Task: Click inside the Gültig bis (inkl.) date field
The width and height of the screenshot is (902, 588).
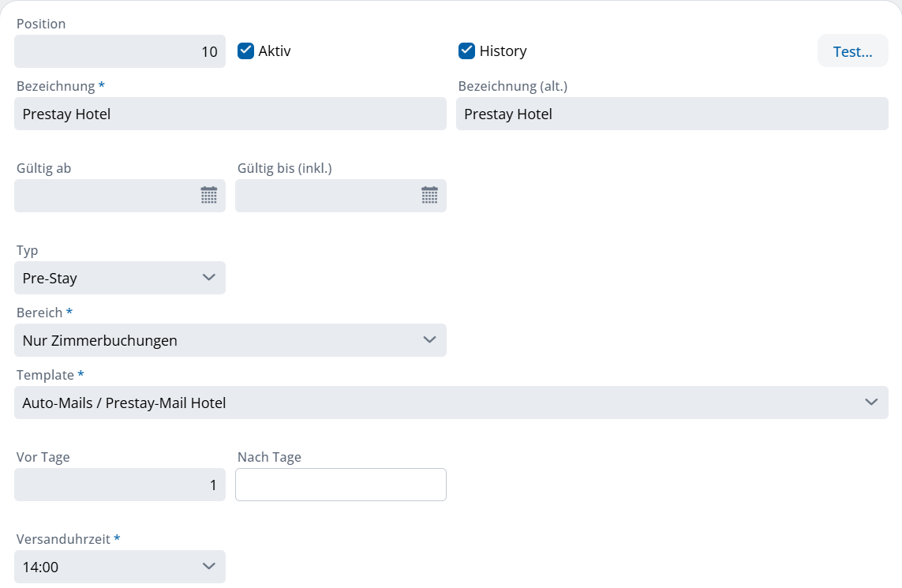Action: click(324, 196)
